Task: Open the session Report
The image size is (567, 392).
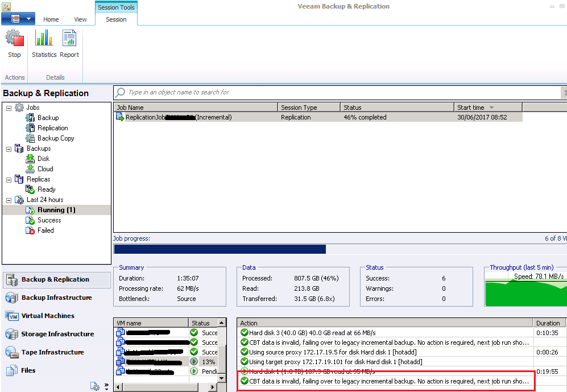Action: (x=69, y=43)
